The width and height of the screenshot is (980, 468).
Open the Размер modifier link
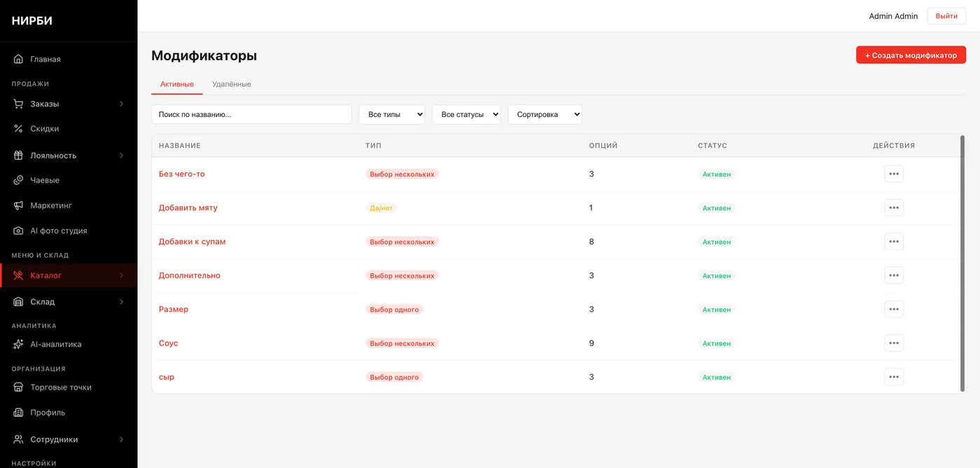[174, 309]
